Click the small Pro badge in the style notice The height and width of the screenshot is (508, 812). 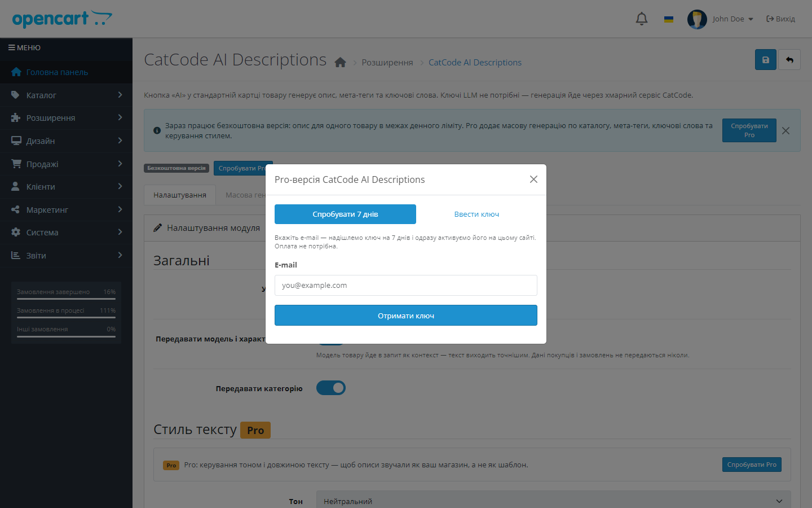click(x=171, y=466)
